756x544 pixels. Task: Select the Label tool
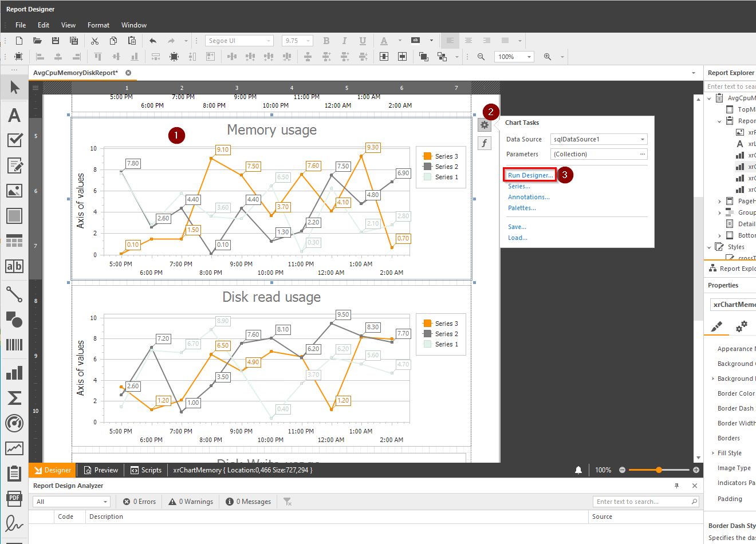click(x=14, y=115)
